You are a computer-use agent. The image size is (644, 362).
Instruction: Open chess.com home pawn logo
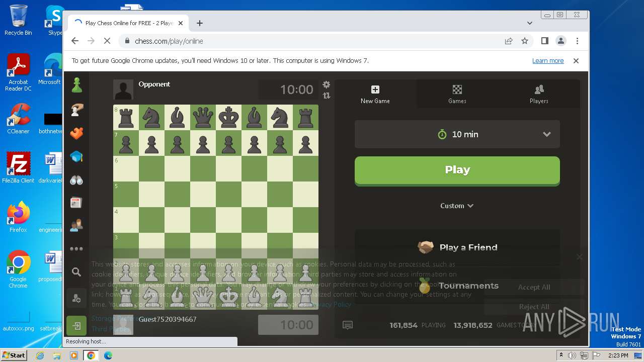point(76,85)
